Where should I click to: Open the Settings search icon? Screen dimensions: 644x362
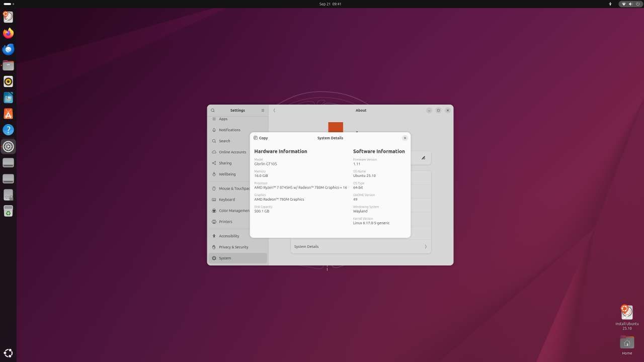pyautogui.click(x=213, y=110)
